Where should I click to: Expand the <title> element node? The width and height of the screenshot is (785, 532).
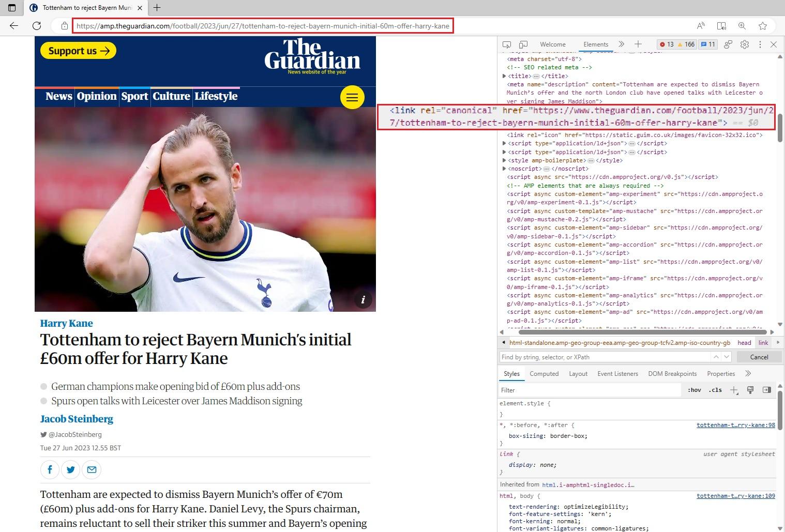[505, 75]
